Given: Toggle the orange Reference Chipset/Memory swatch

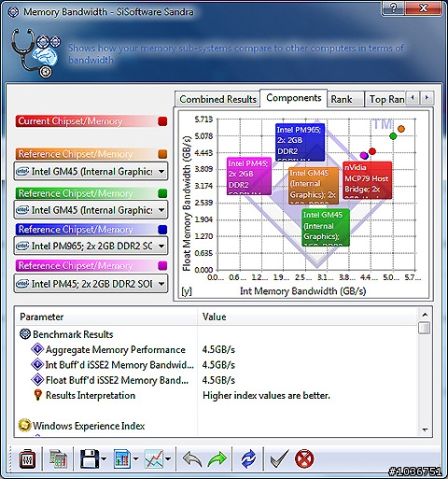Looking at the screenshot, I should [x=162, y=154].
